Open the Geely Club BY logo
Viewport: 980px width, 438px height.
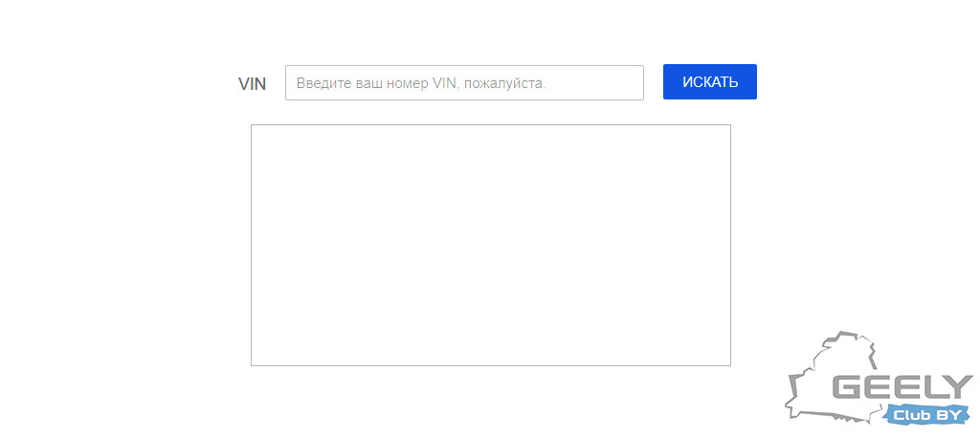click(880, 379)
